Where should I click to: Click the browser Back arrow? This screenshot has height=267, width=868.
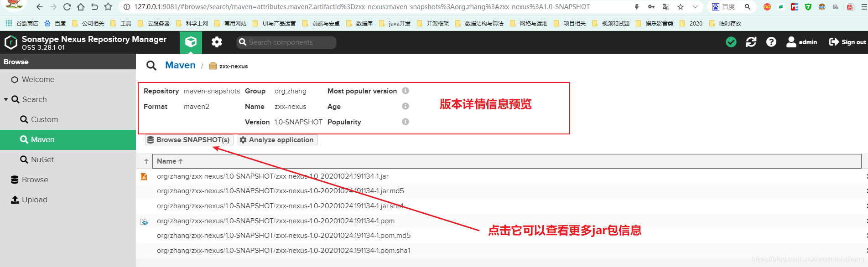(40, 7)
